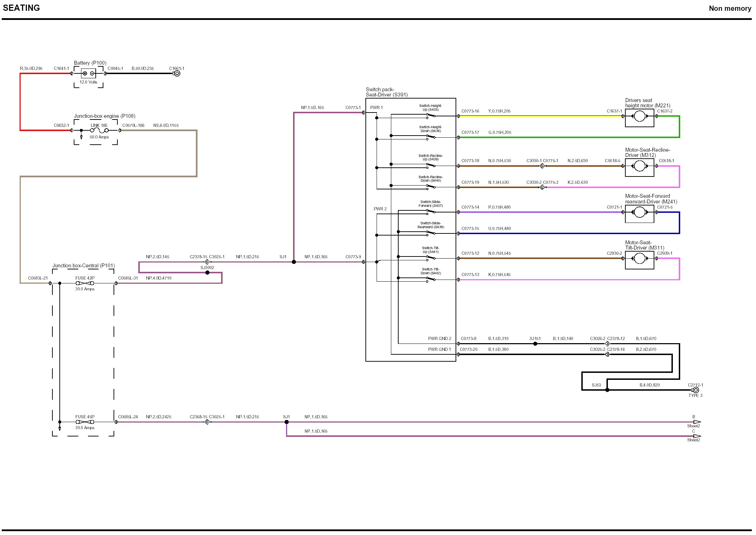Click the Switch-Height-Up S435 switch

431,116
